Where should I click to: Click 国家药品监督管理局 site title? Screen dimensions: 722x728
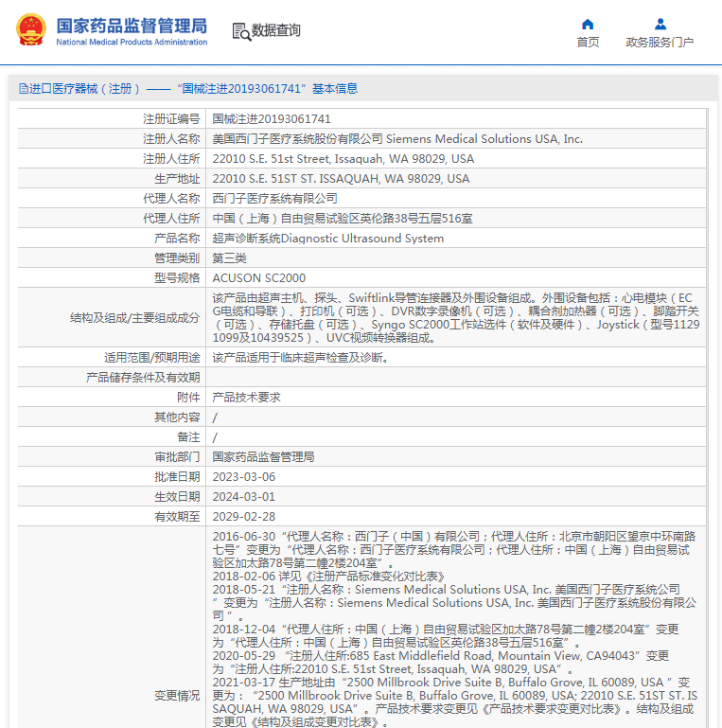pyautogui.click(x=132, y=26)
